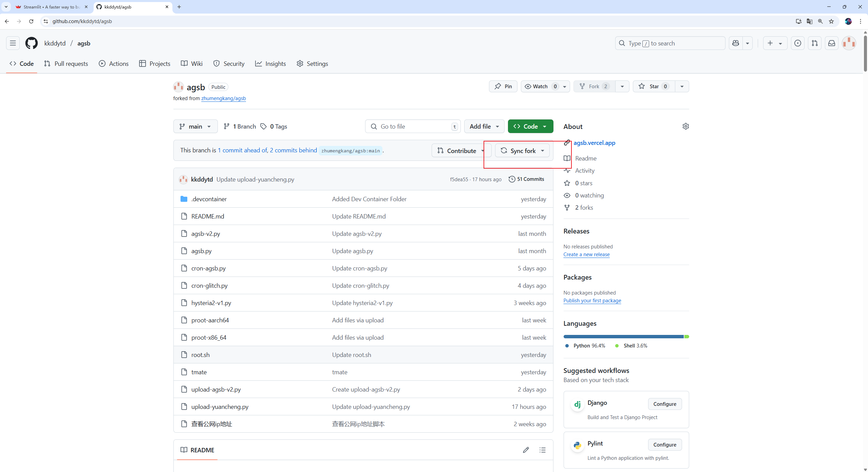This screenshot has height=472, width=868.
Task: Configure the Pylint workflow
Action: 665,445
